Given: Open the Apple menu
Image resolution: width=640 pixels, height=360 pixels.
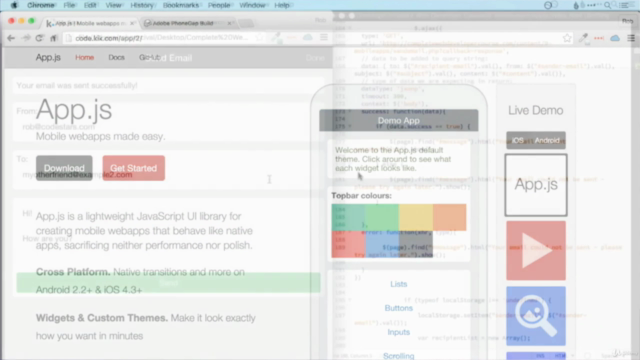Looking at the screenshot, I should tap(14, 5).
